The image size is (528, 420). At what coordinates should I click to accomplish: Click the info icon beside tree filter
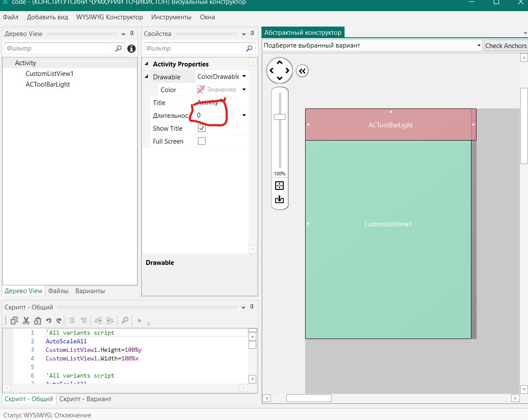tap(131, 49)
